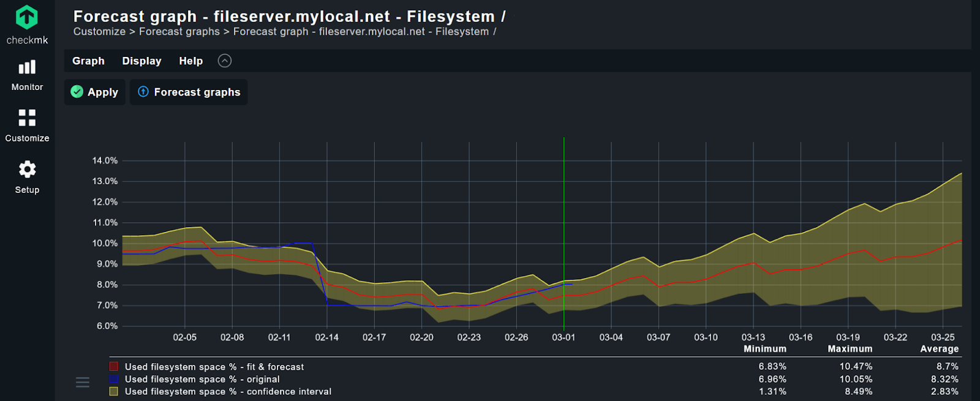The image size is (980, 401).
Task: Click the olive confidence interval swatch
Action: (114, 391)
